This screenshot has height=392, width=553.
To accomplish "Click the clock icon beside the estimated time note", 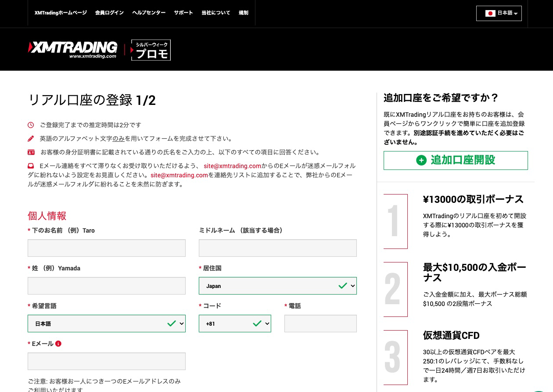I will pos(31,125).
